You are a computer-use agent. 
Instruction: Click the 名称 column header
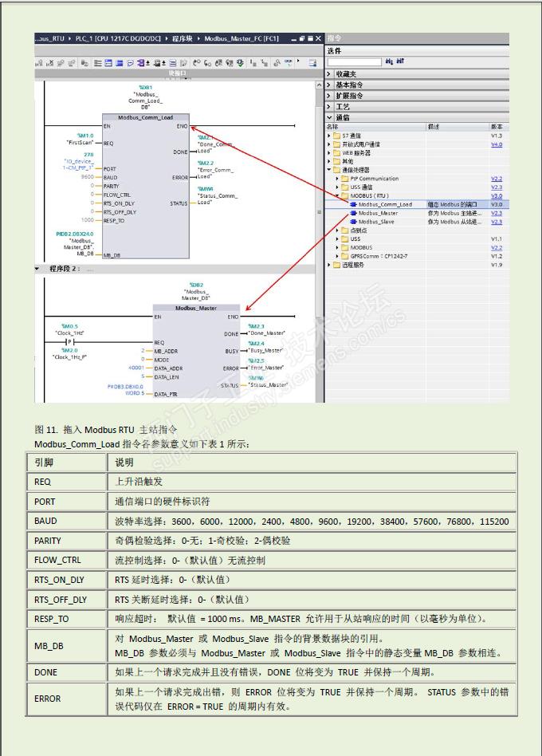coord(332,126)
